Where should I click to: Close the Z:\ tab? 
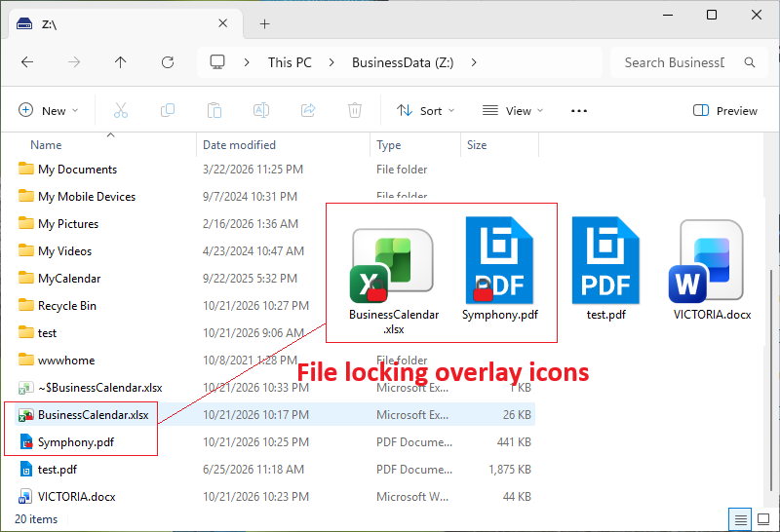click(x=223, y=23)
